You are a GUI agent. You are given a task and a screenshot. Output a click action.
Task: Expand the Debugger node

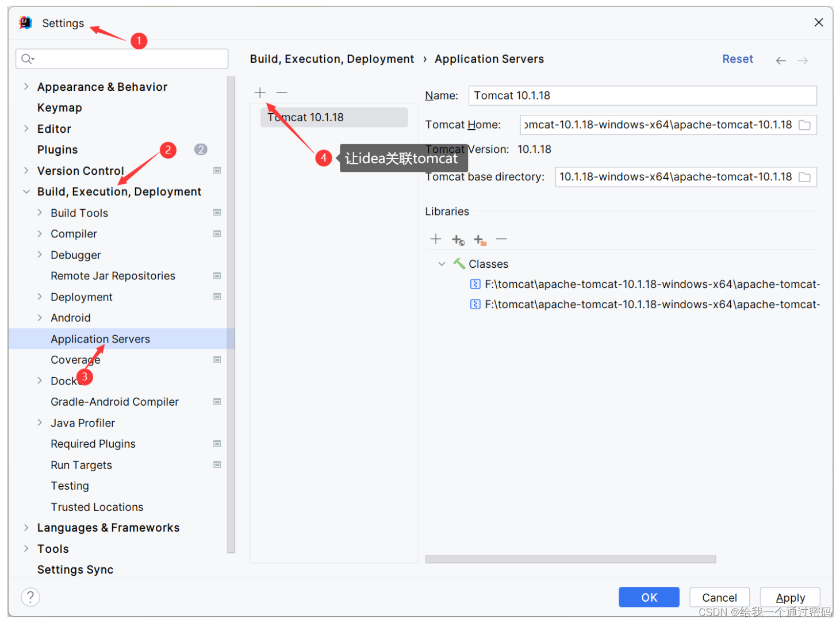coord(40,255)
